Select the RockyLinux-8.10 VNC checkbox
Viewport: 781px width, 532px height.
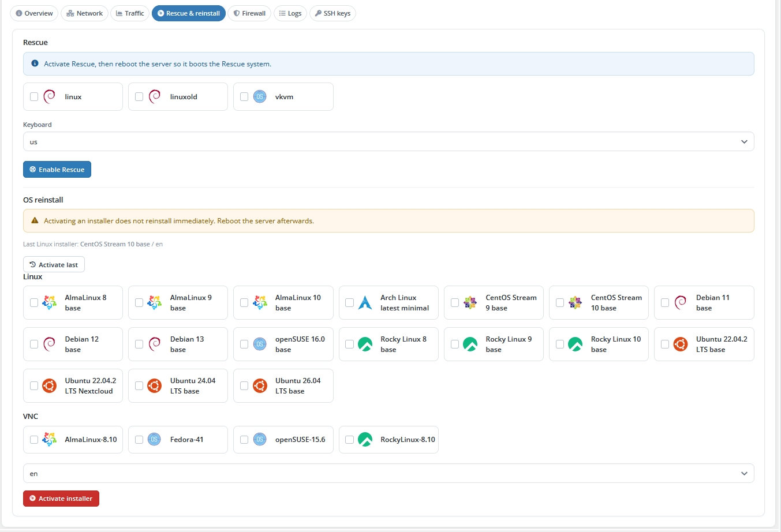coord(349,440)
